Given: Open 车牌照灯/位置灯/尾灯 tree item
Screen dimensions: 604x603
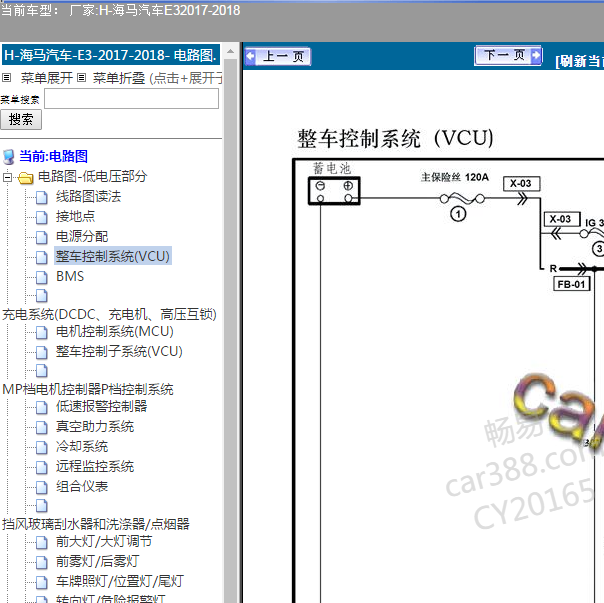Looking at the screenshot, I should point(120,581).
